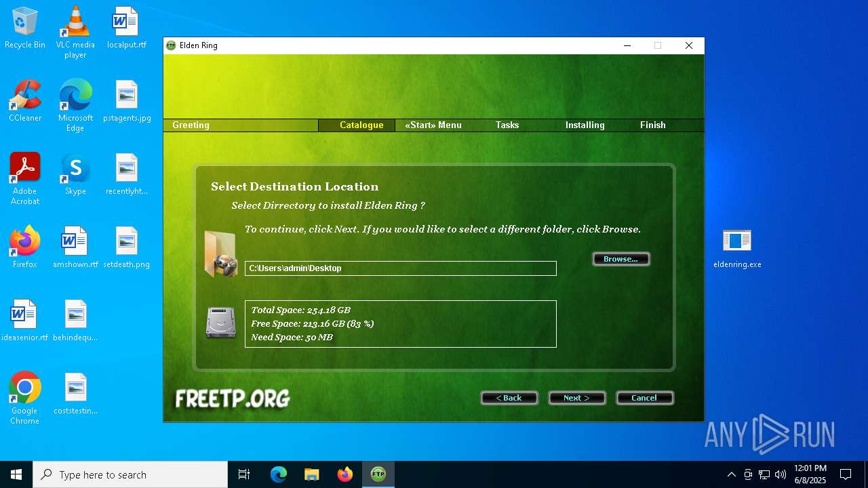
Task: Select the Firefox desktop shortcut
Action: tap(25, 247)
